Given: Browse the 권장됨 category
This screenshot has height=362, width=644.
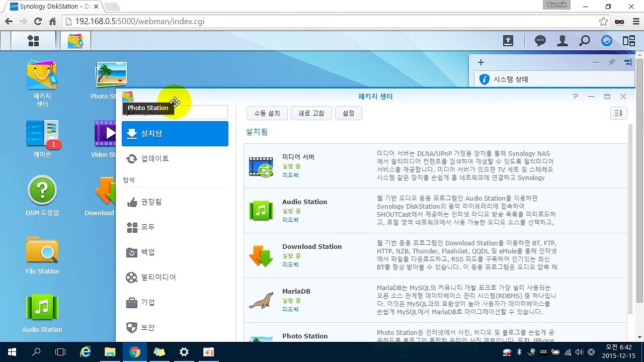Looking at the screenshot, I should pyautogui.click(x=175, y=202).
